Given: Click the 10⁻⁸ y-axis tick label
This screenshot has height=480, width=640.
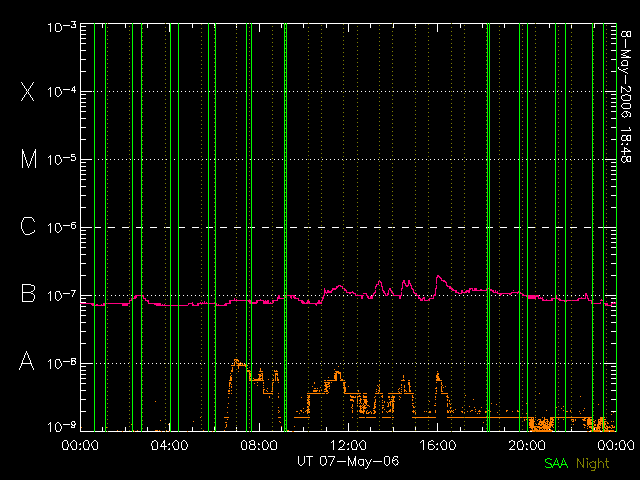Looking at the screenshot, I should [x=62, y=362].
